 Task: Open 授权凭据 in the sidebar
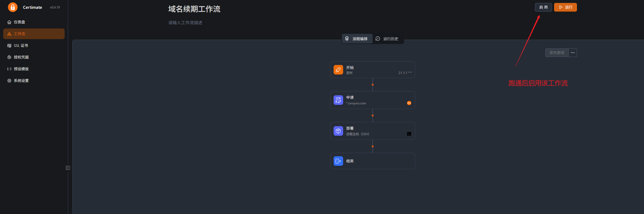21,57
